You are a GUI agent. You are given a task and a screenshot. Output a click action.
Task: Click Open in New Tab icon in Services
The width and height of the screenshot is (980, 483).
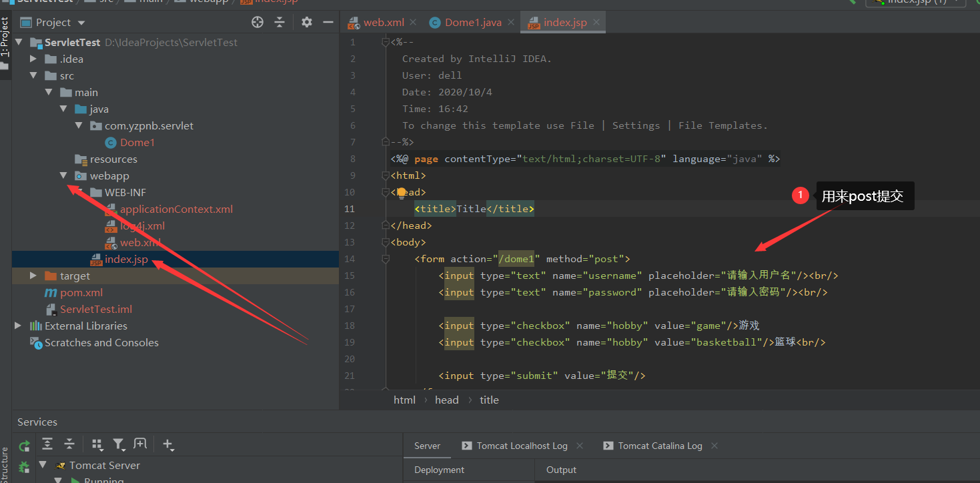(140, 444)
